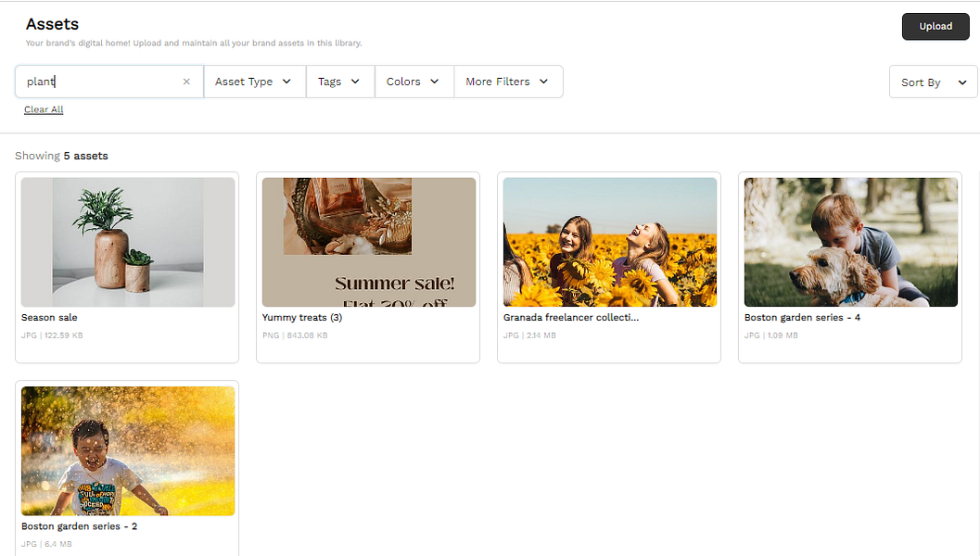980x556 pixels.
Task: Click the PNG | 843.08 KB file info
Action: point(295,335)
